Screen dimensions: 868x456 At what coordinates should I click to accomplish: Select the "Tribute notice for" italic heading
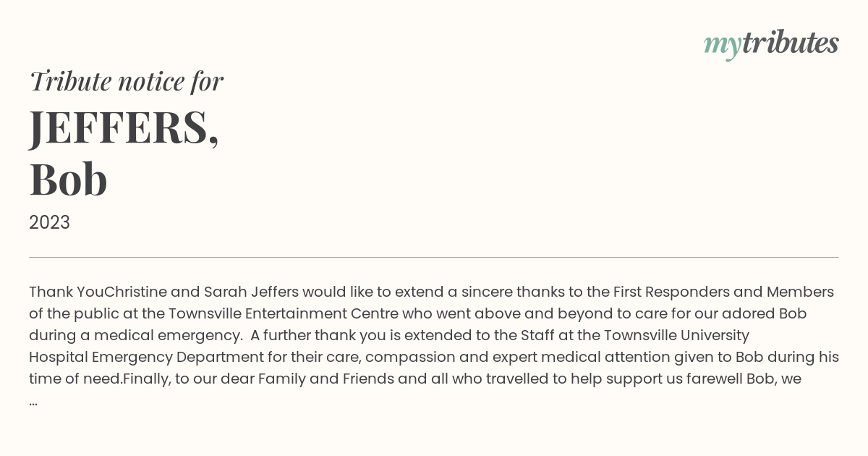pos(126,81)
